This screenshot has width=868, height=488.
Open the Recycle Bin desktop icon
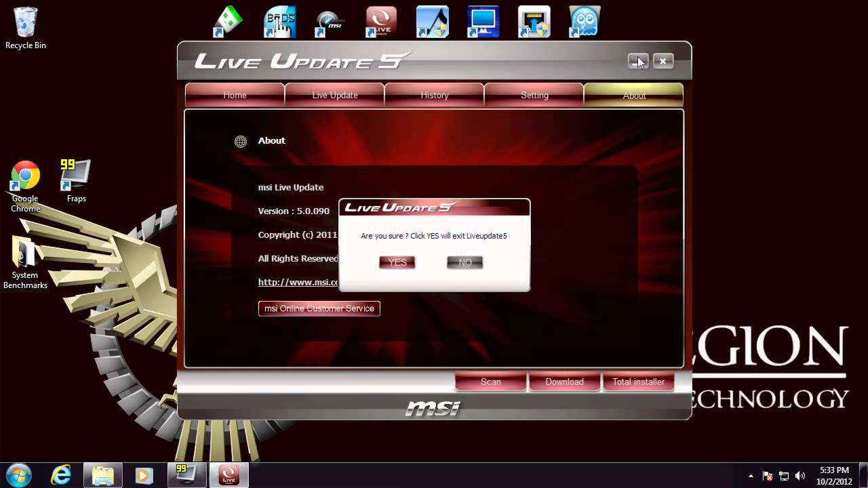click(26, 28)
